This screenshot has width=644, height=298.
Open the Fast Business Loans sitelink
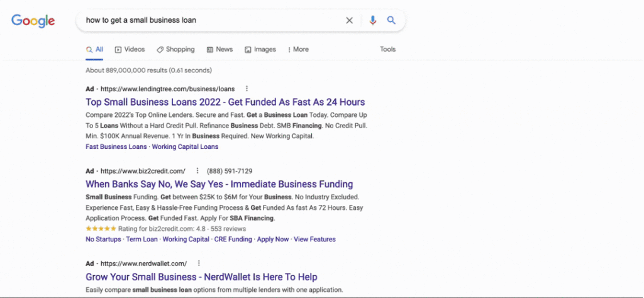[x=116, y=146]
